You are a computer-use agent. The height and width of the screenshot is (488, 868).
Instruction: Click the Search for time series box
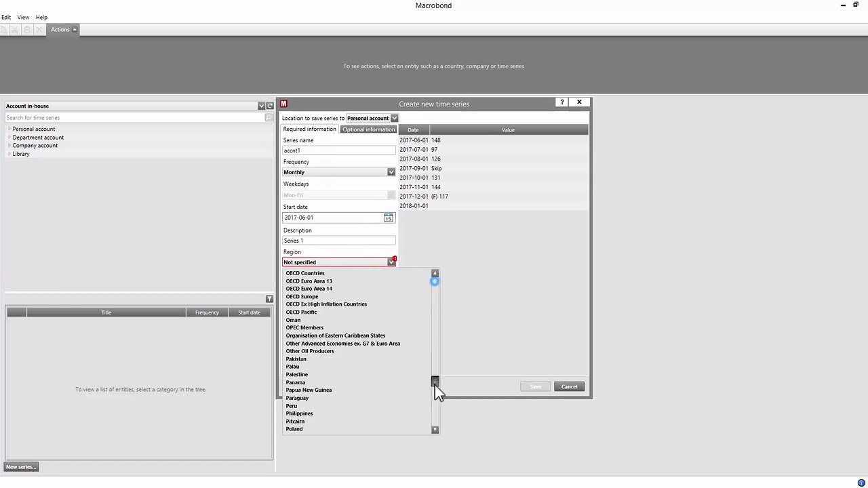tap(134, 118)
